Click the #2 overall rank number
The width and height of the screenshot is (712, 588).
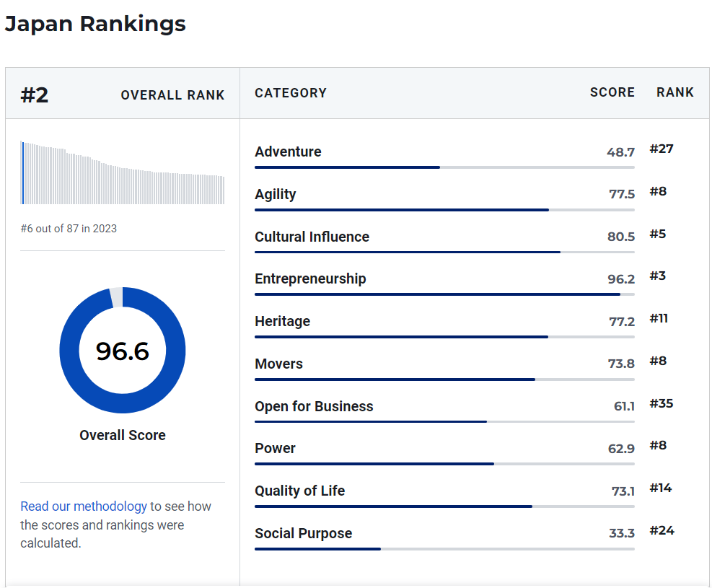[35, 95]
